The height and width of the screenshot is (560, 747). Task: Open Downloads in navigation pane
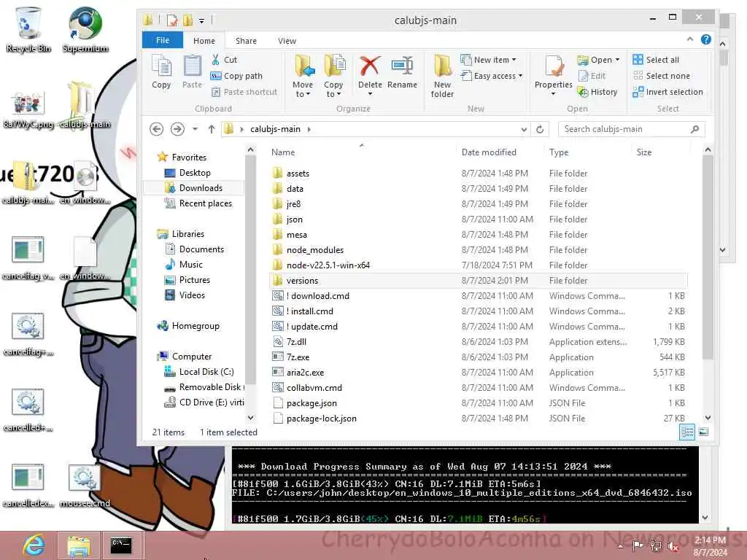(201, 188)
